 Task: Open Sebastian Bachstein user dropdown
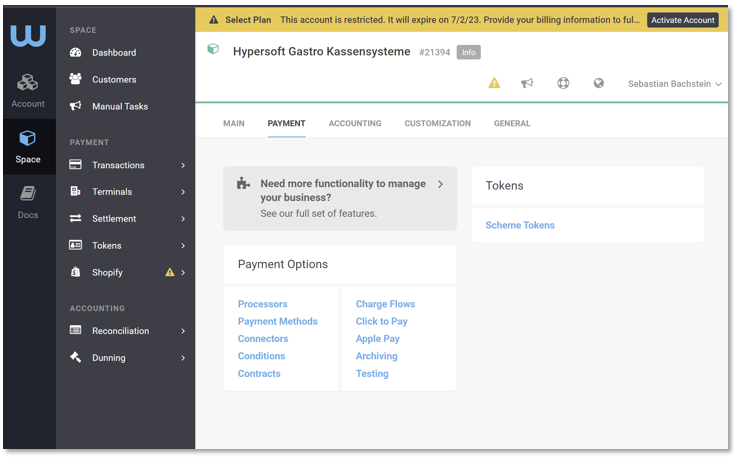click(674, 84)
